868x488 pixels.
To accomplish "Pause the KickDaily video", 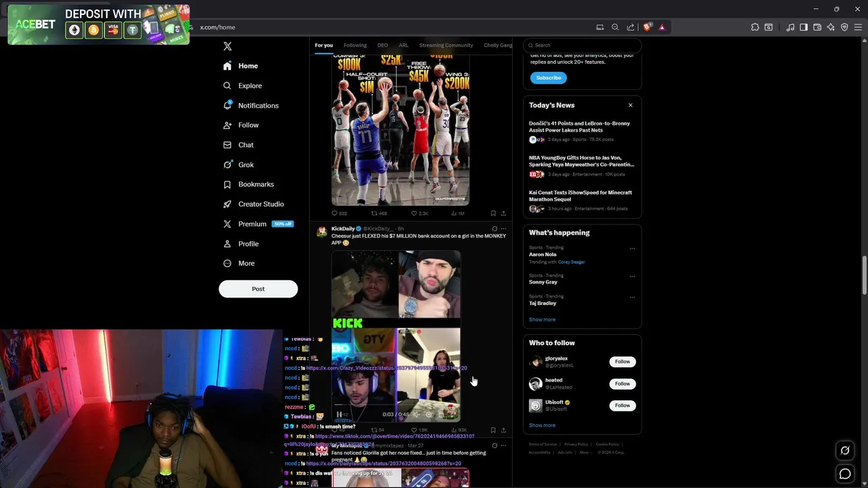I will [x=339, y=415].
